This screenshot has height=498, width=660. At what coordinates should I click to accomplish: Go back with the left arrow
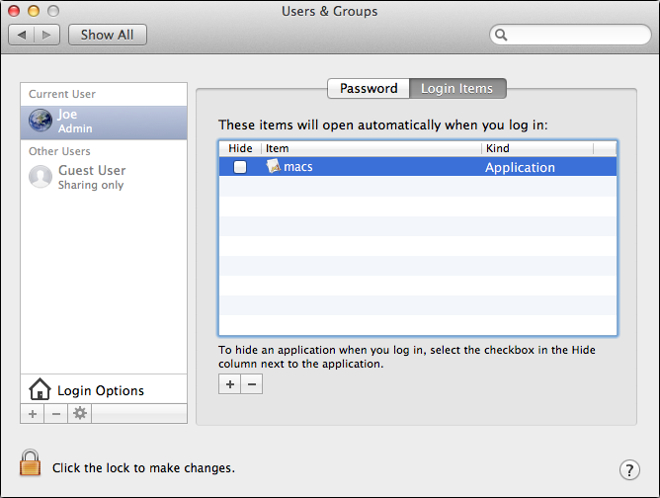pos(23,35)
